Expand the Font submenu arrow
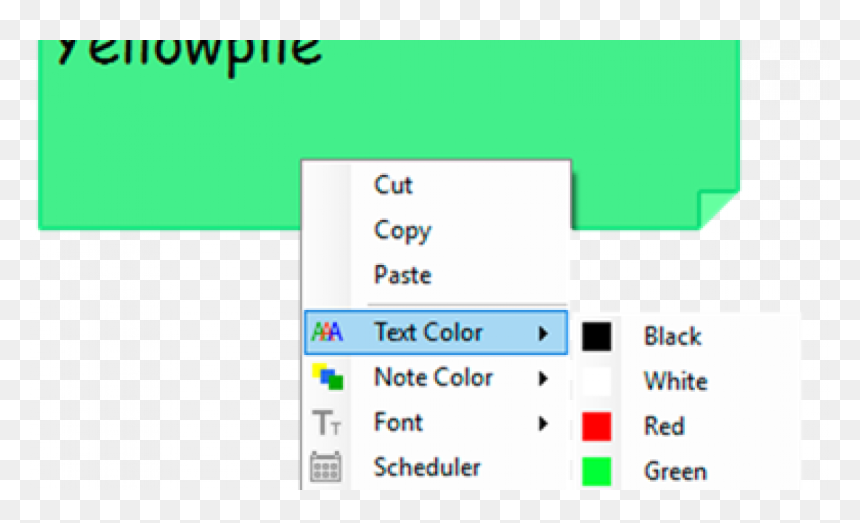Screen dimensions: 860x523 543,423
